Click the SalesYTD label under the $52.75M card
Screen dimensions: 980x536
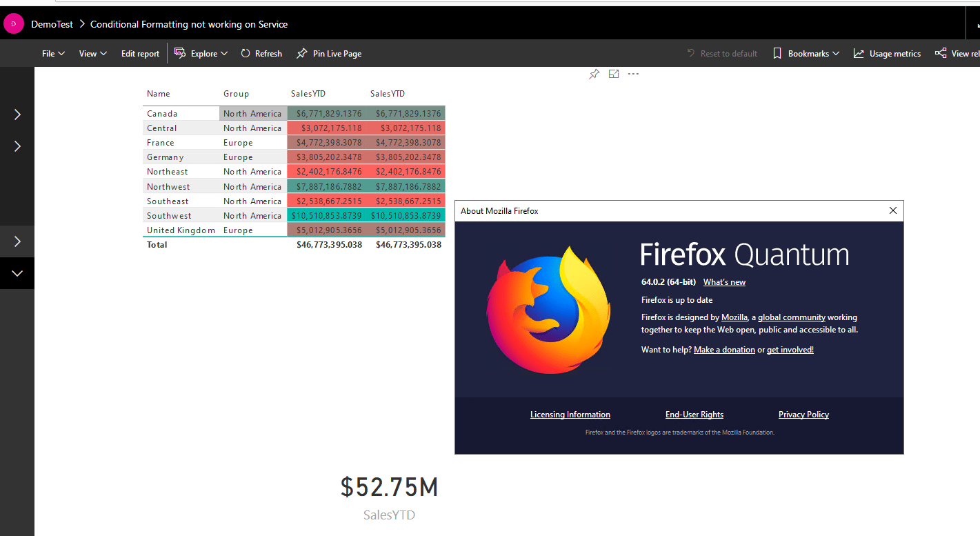coord(389,515)
